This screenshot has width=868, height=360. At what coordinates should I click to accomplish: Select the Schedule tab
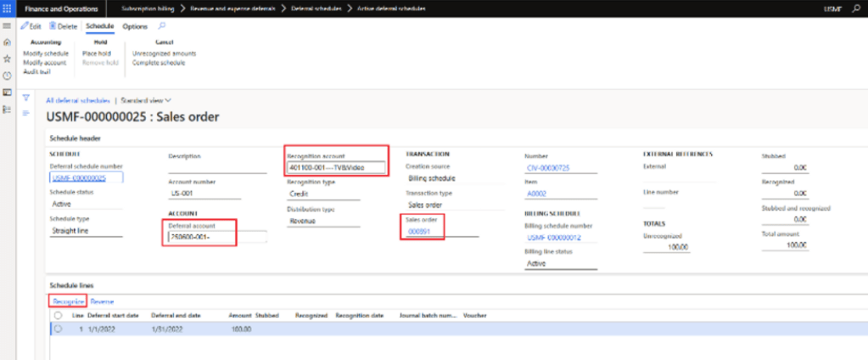99,26
